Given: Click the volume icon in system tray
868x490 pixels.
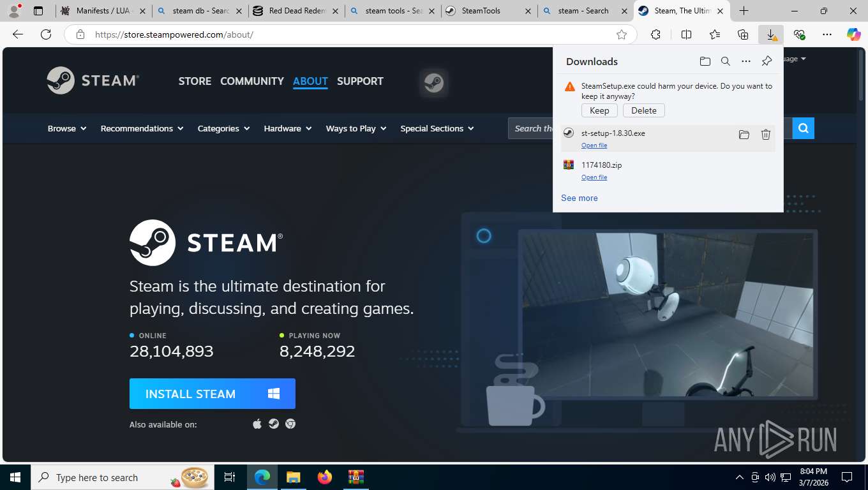Looking at the screenshot, I should [x=770, y=477].
